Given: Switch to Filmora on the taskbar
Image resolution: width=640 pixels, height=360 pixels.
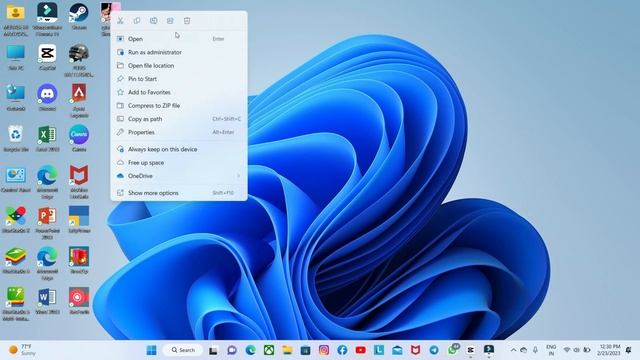Looking at the screenshot, I should click(x=489, y=350).
